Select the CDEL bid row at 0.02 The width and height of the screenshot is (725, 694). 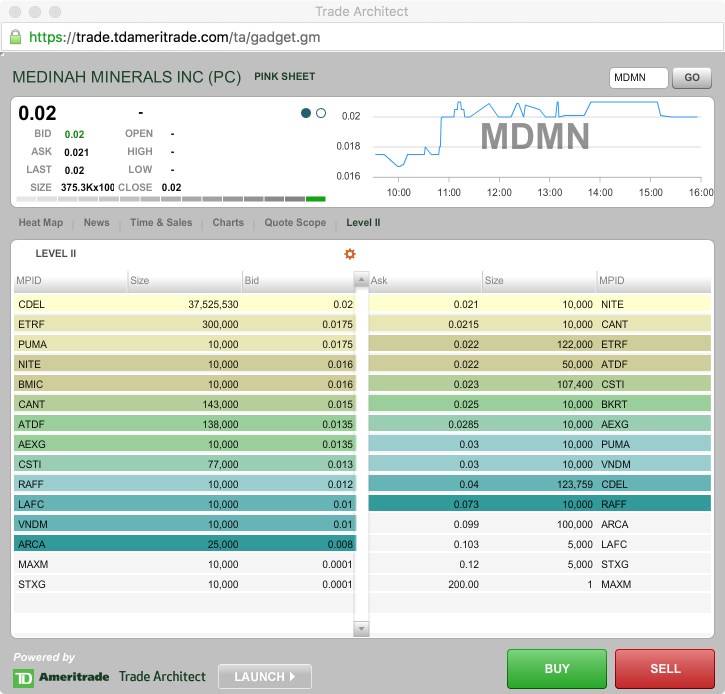pyautogui.click(x=186, y=304)
